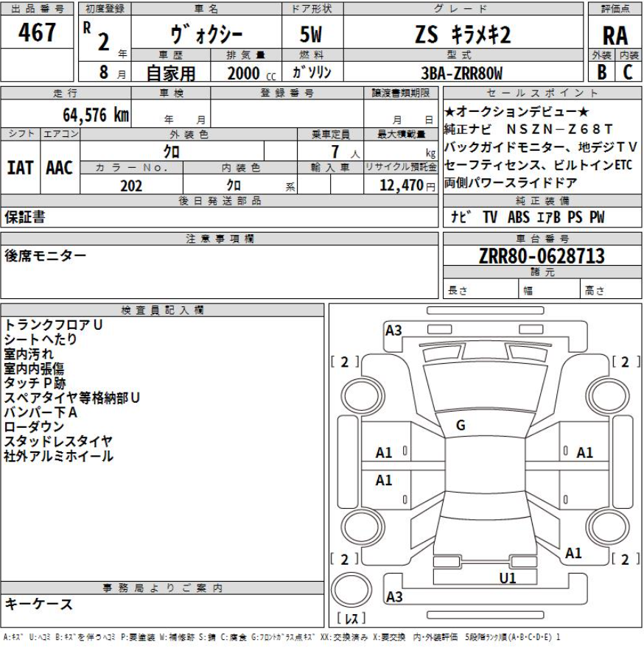This screenshot has height=648, width=644.
Task: Click the interior grade C cell
Action: click(x=628, y=72)
